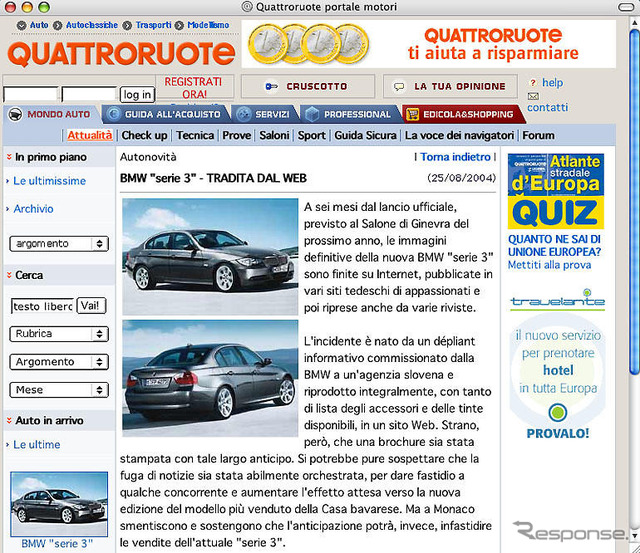
Task: Click the first login username field
Action: click(31, 95)
